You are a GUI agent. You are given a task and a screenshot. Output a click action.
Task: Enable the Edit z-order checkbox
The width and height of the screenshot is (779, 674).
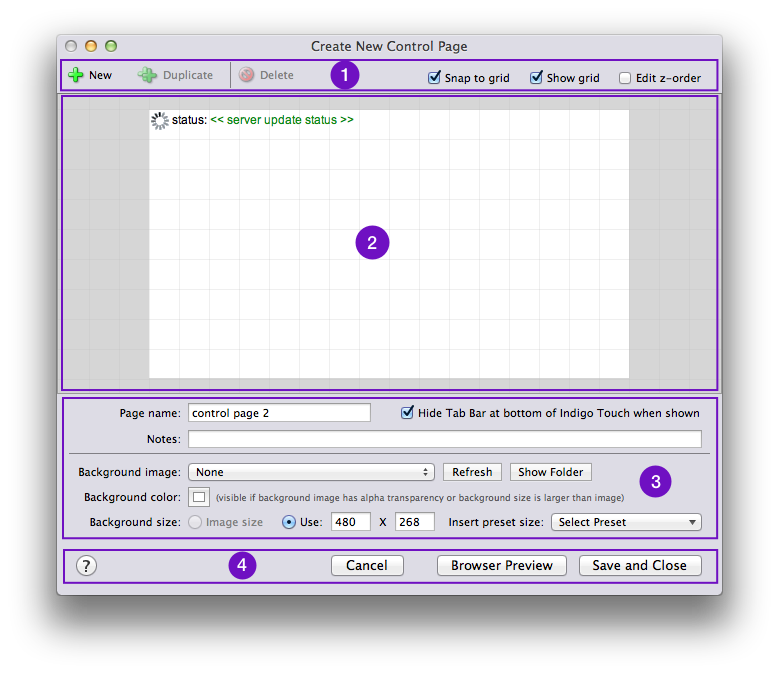[625, 78]
